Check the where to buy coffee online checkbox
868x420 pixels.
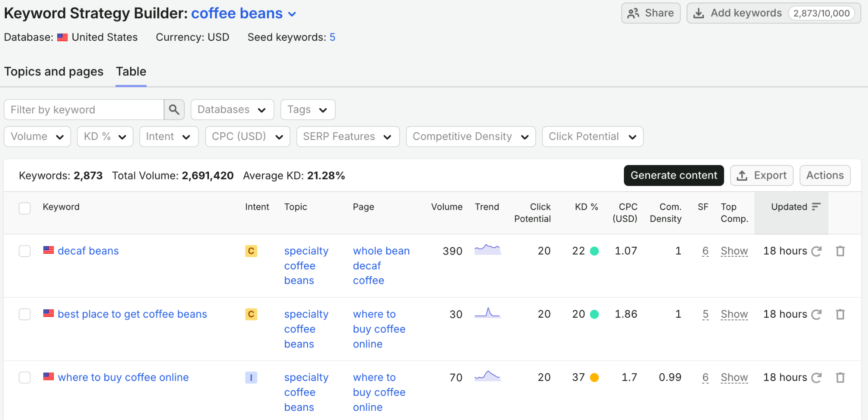(25, 378)
